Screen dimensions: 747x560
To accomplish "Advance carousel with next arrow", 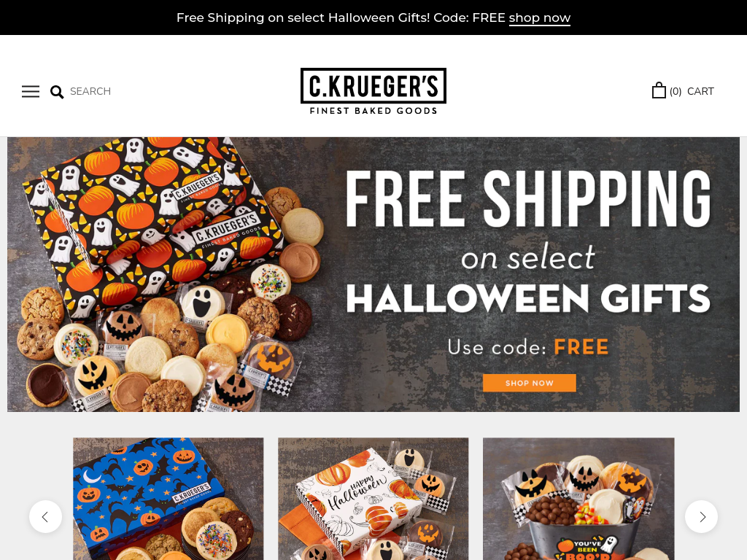I will pyautogui.click(x=701, y=517).
